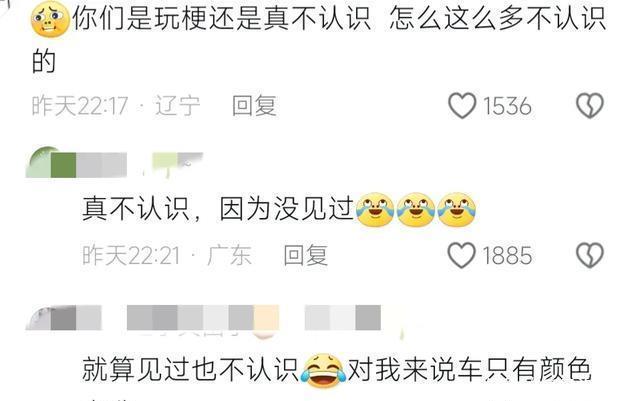Dislike the Guangdong comment via broken heart
The image size is (640, 401).
coord(590,255)
